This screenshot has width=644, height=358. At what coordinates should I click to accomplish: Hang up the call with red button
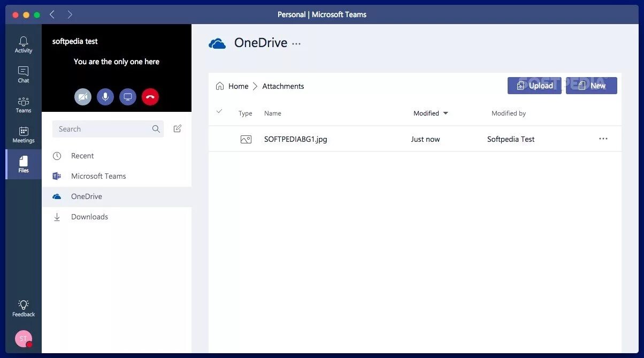[x=150, y=97]
